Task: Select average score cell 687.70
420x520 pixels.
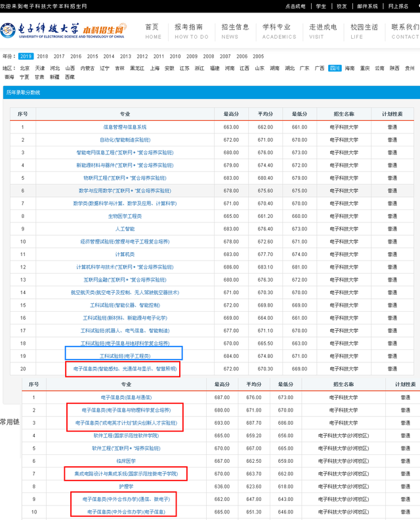Action: [254, 423]
